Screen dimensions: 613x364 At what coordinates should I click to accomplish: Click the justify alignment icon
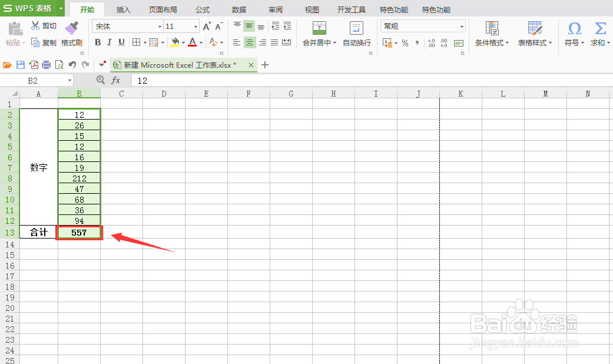[x=274, y=42]
